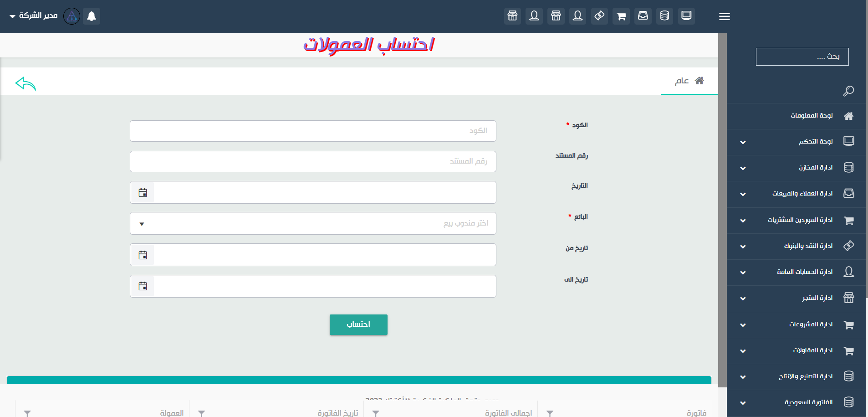Click the home icon beside لوحة المعلومات
Viewport: 868px width, 417px height.
point(848,116)
